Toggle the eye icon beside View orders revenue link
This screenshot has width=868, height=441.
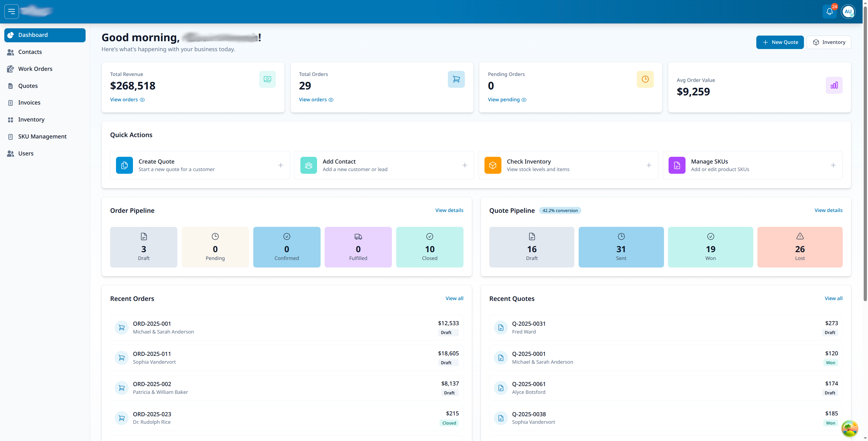click(142, 100)
